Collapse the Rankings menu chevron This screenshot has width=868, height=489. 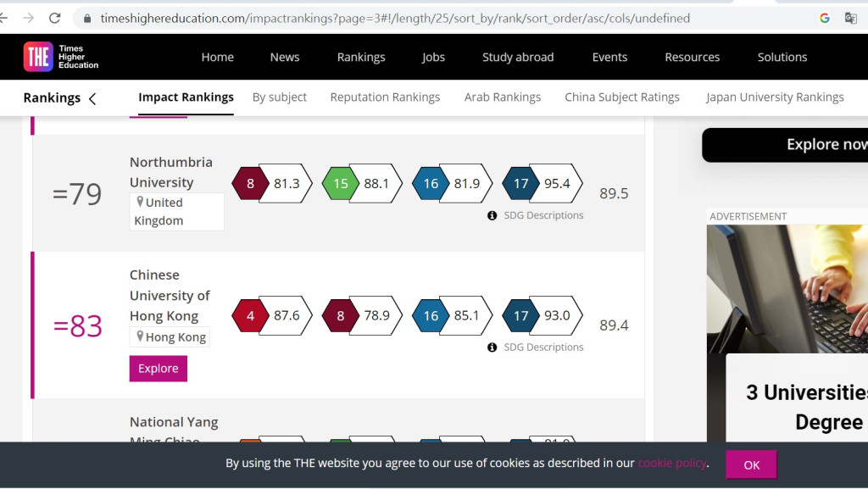(x=92, y=98)
